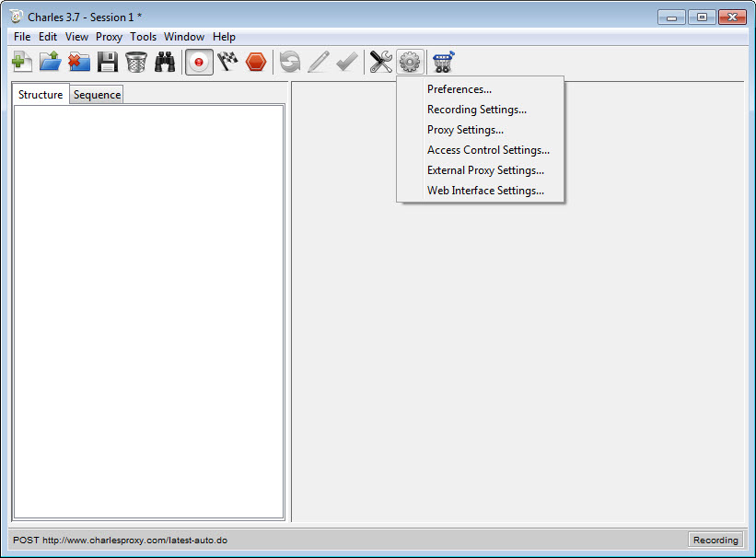Image resolution: width=756 pixels, height=558 pixels.
Task: Open the Proxy menu
Action: pos(109,37)
